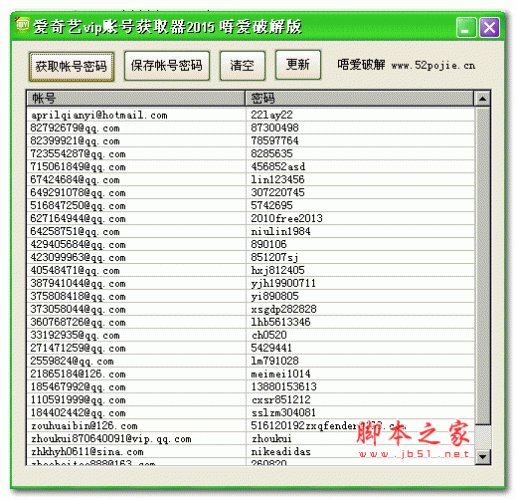Click password cell nikeadidas
Viewport: 516px width, 500px height.
pyautogui.click(x=281, y=452)
